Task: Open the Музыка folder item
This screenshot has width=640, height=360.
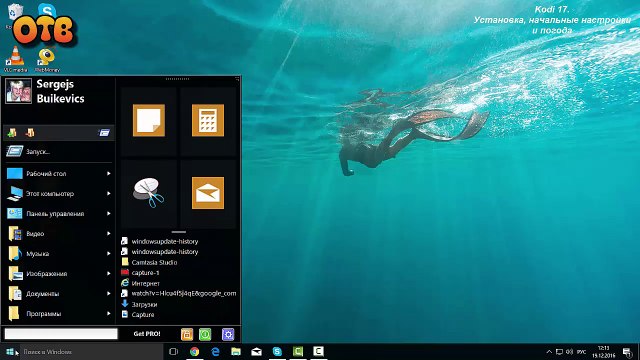Action: (58, 253)
